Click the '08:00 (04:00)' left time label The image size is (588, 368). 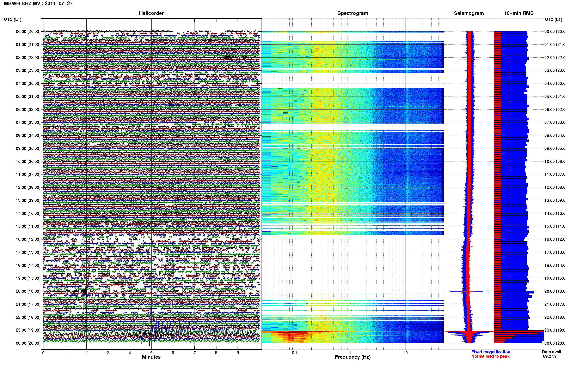[x=28, y=135]
